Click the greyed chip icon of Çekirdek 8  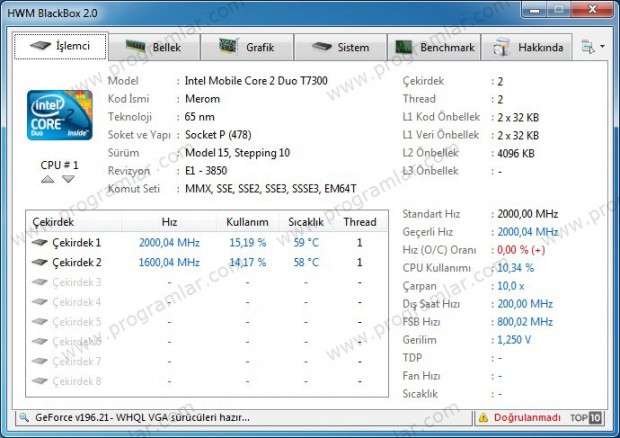pyautogui.click(x=40, y=381)
